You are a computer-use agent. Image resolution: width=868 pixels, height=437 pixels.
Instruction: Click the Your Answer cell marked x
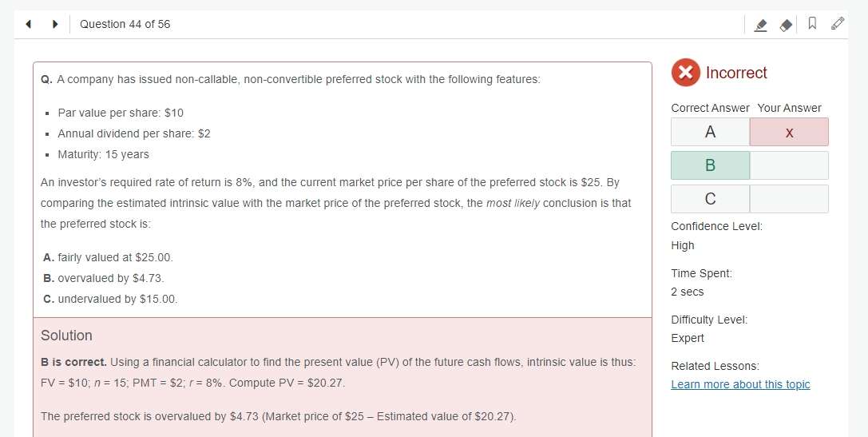tap(790, 132)
